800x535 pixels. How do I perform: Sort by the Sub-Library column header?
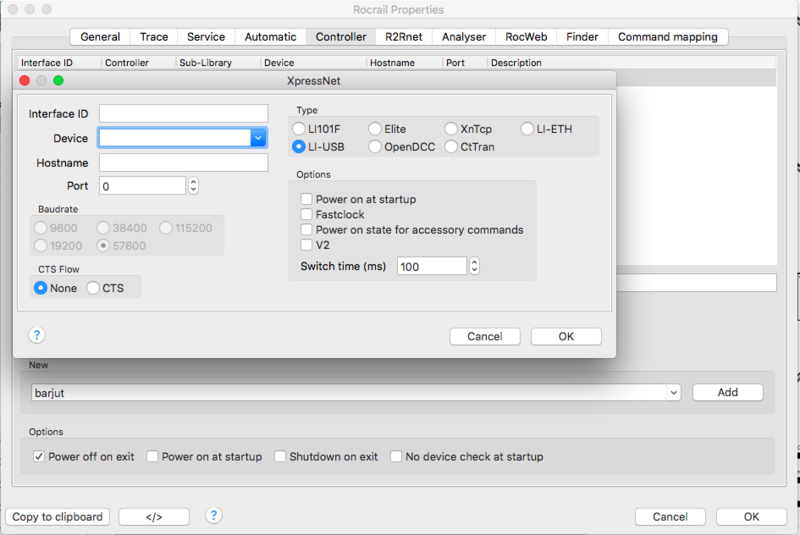[218, 62]
